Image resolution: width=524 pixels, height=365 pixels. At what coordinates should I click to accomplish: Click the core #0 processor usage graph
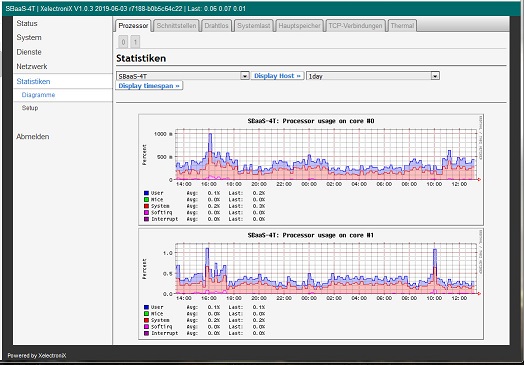click(x=311, y=170)
